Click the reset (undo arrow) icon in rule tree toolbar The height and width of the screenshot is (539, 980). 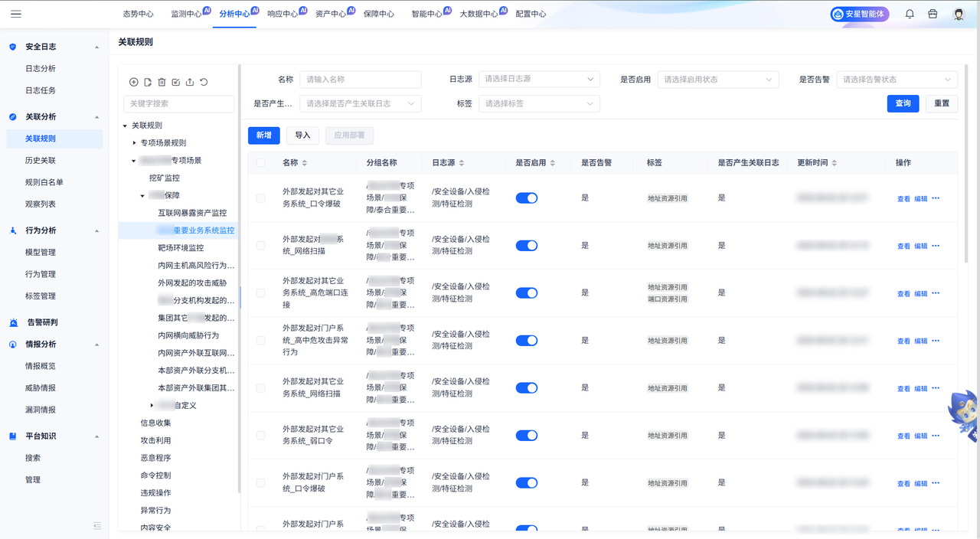click(x=204, y=82)
